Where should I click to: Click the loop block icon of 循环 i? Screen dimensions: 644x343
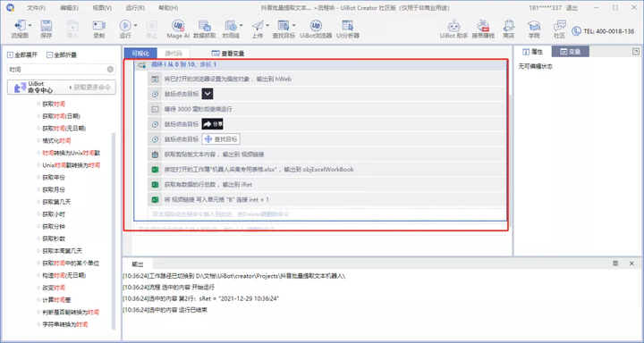pos(142,65)
